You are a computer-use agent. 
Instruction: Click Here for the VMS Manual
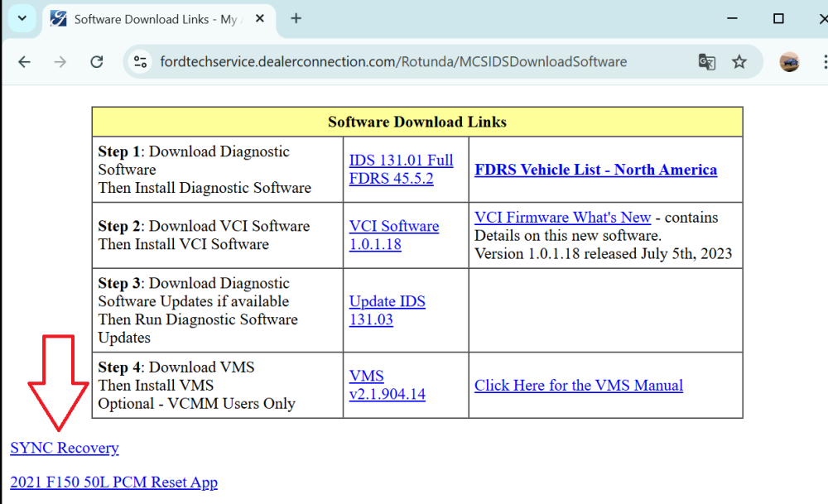point(578,386)
